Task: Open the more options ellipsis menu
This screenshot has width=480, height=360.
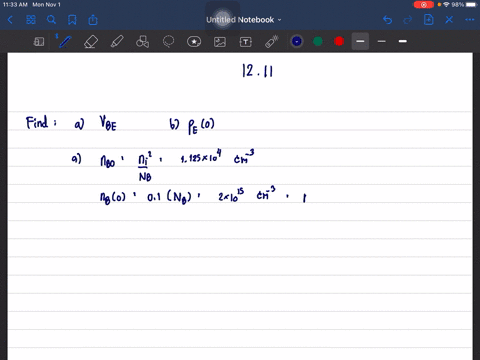Action: 470,20
